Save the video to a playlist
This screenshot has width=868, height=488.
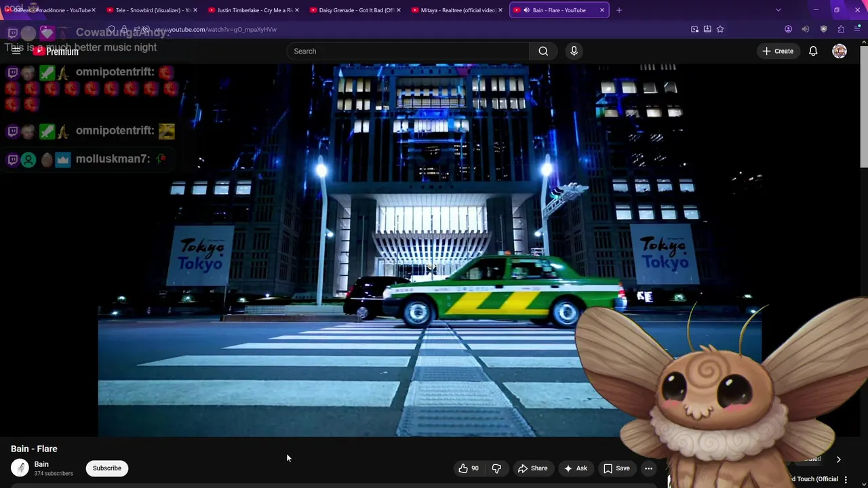point(616,468)
